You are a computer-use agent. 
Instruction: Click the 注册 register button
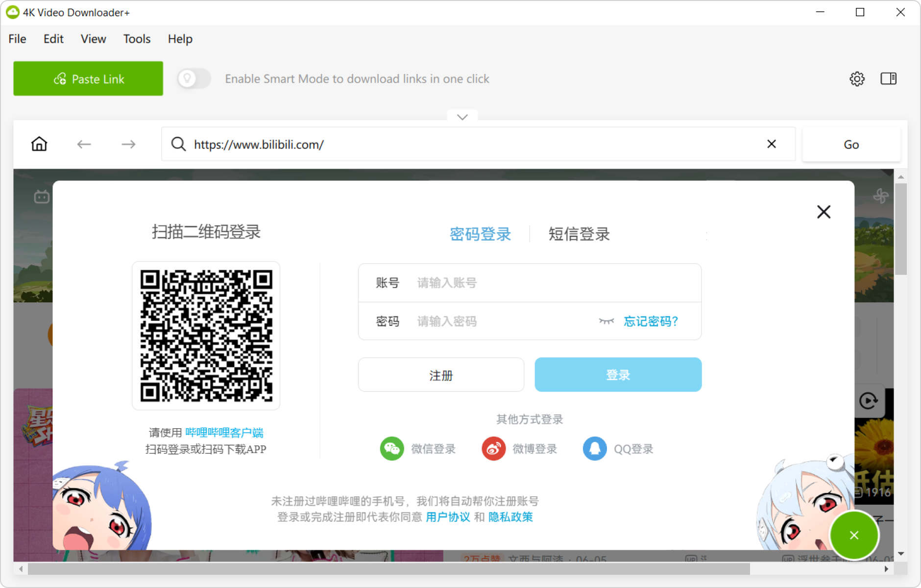click(x=441, y=375)
